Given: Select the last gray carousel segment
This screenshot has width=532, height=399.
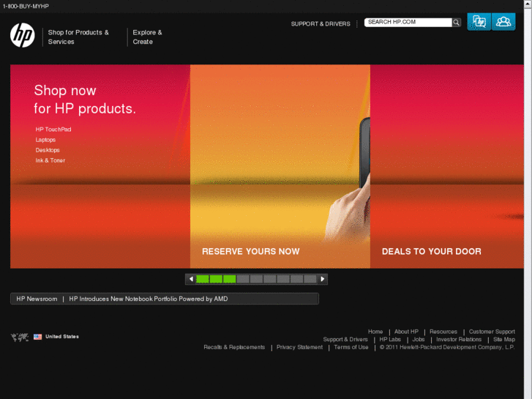Looking at the screenshot, I should (x=310, y=279).
